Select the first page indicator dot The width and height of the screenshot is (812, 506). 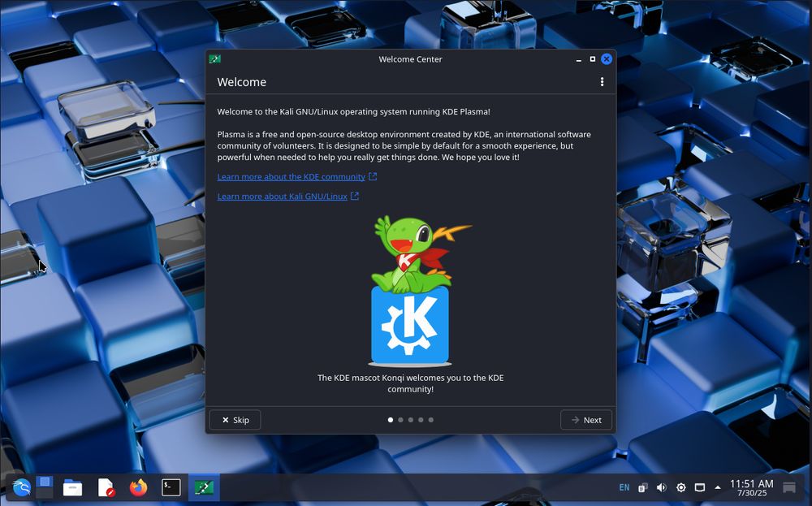[391, 420]
